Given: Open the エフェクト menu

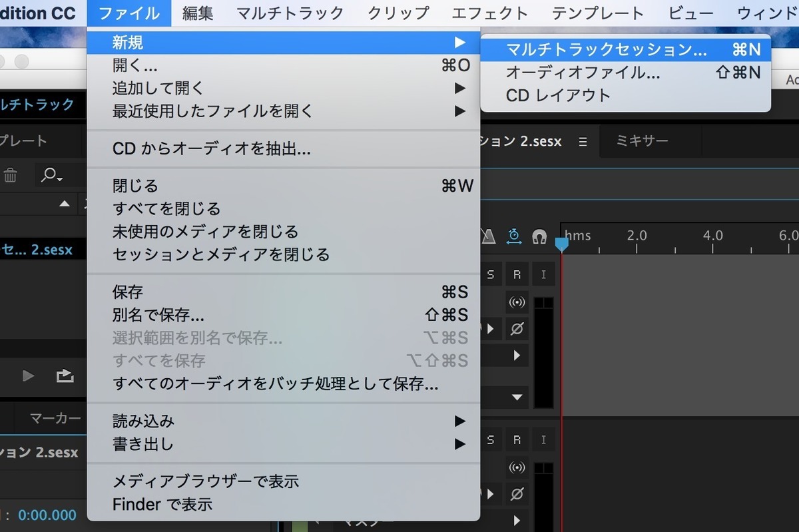Looking at the screenshot, I should pyautogui.click(x=491, y=12).
